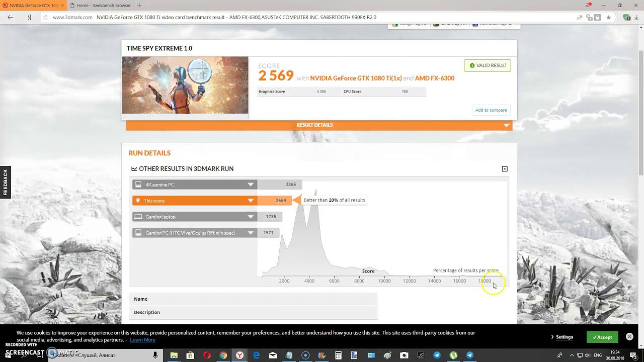This screenshot has width=644, height=362.
Task: Expand the 4K gaming PC dropdown
Action: (x=251, y=185)
